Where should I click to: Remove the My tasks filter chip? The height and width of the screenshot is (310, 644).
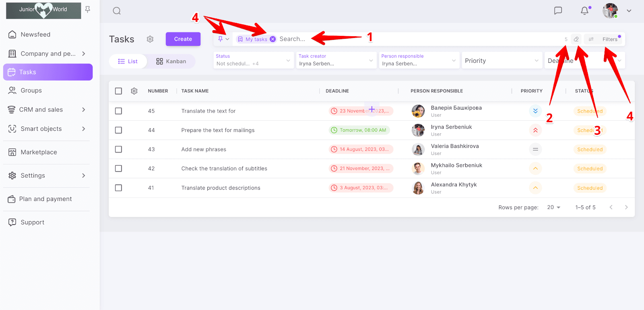273,39
